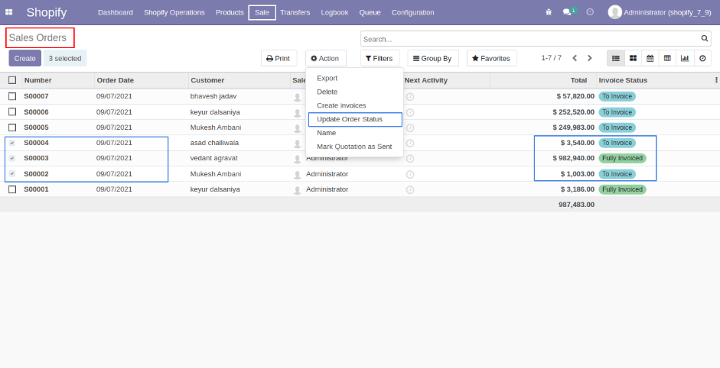Image resolution: width=720 pixels, height=368 pixels.
Task: Click the debug bug icon
Action: 549,12
